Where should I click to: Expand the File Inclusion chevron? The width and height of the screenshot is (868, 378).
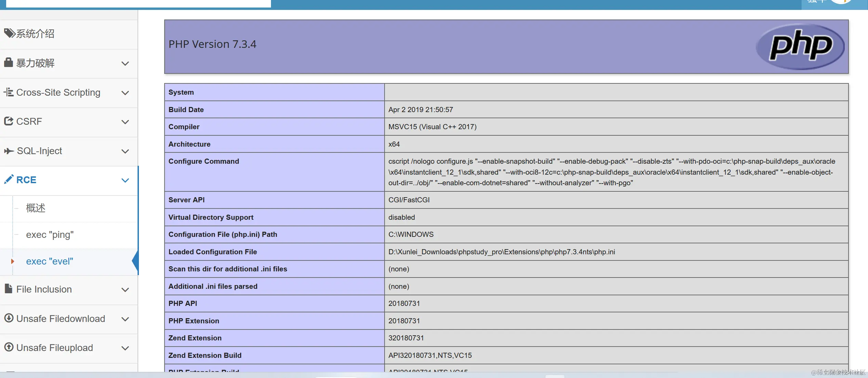click(x=125, y=290)
